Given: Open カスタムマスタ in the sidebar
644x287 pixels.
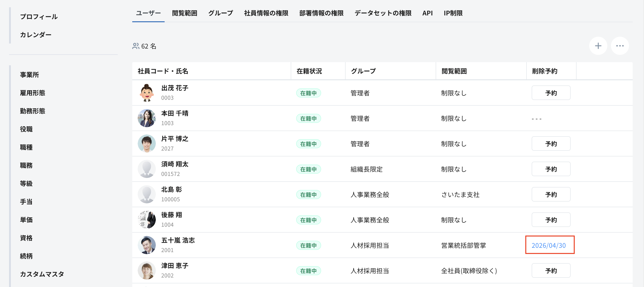Looking at the screenshot, I should coord(42,274).
